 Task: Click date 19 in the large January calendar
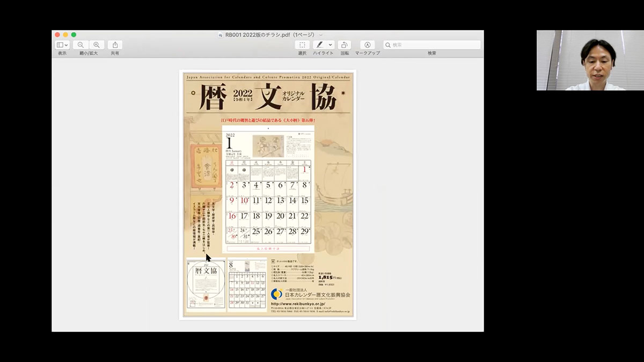click(x=268, y=216)
